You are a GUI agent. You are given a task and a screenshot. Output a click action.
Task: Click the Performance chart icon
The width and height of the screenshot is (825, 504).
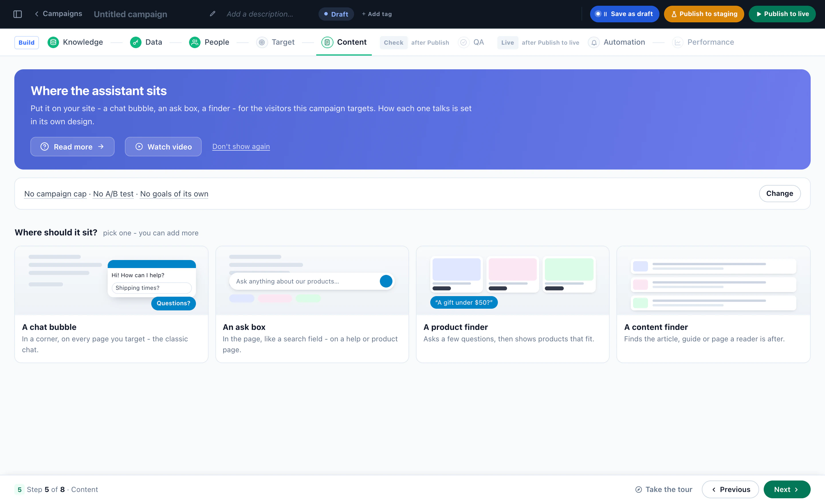[678, 42]
